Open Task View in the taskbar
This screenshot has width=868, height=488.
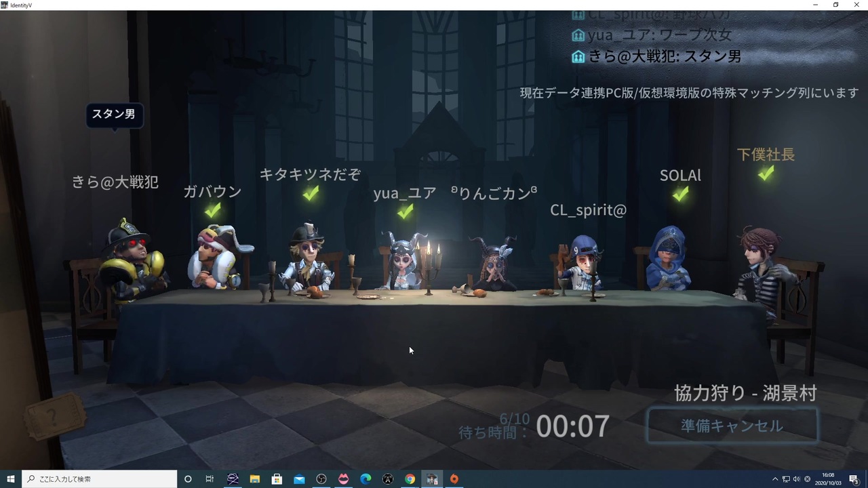pyautogui.click(x=210, y=479)
